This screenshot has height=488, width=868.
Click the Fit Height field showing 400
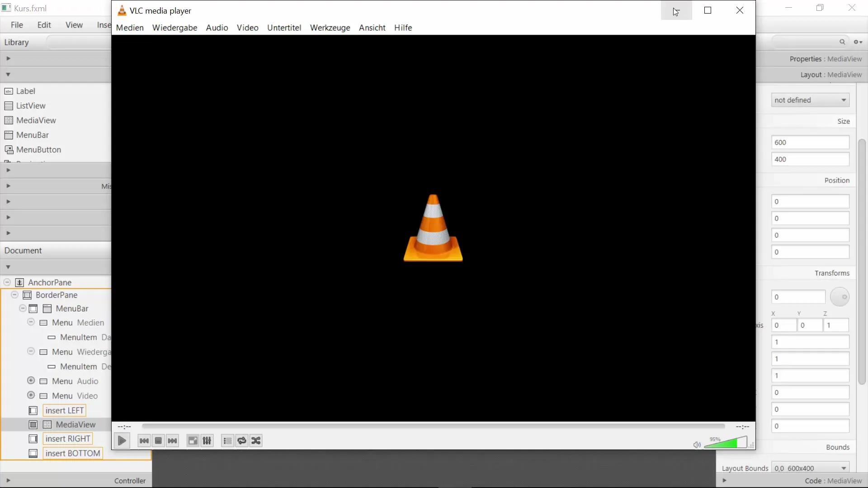(x=810, y=159)
